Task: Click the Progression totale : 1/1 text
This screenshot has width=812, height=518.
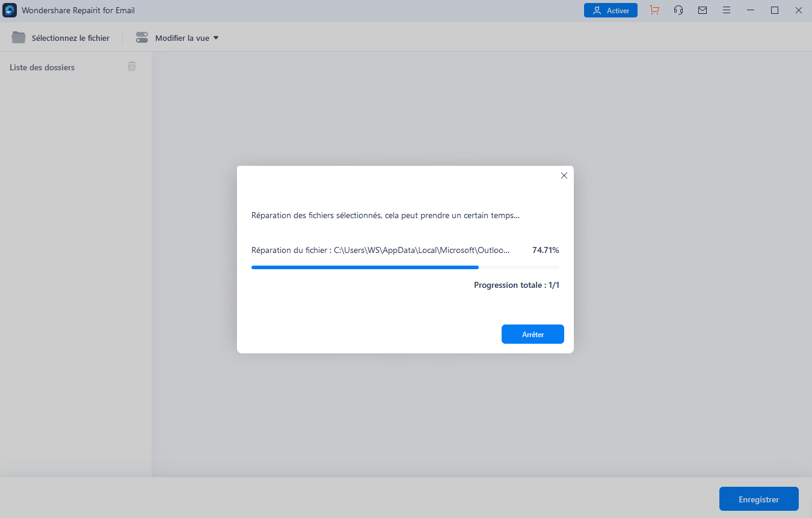Action: [x=517, y=285]
